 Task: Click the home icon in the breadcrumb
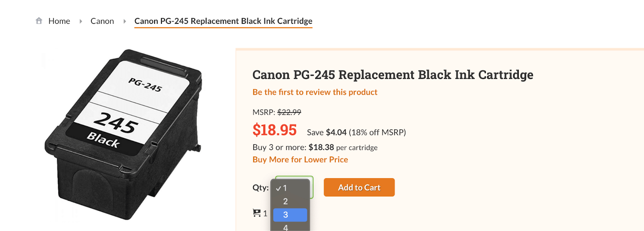point(39,21)
